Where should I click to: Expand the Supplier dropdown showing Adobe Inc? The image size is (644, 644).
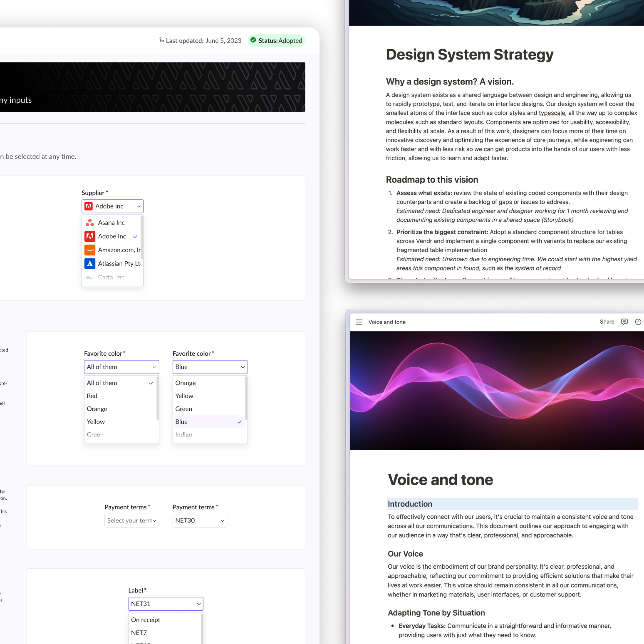(x=112, y=206)
